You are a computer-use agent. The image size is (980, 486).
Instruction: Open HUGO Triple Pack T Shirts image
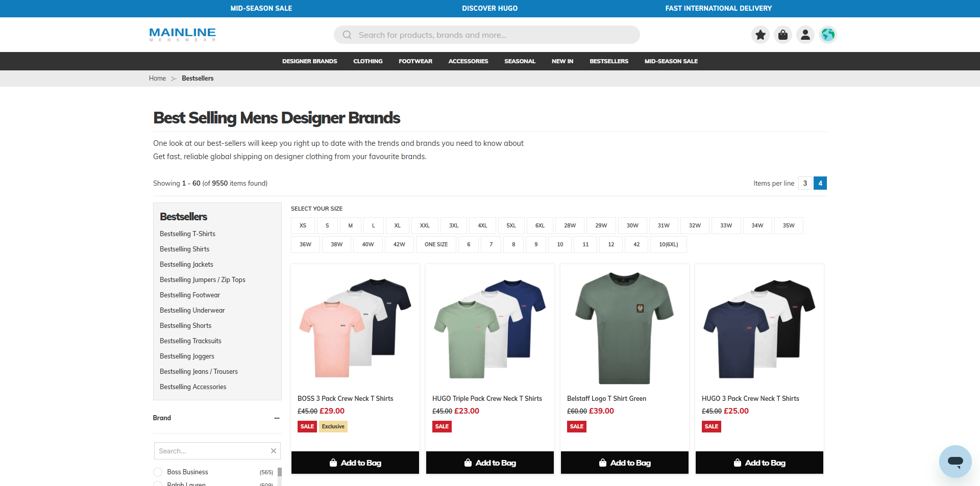pyautogui.click(x=490, y=328)
